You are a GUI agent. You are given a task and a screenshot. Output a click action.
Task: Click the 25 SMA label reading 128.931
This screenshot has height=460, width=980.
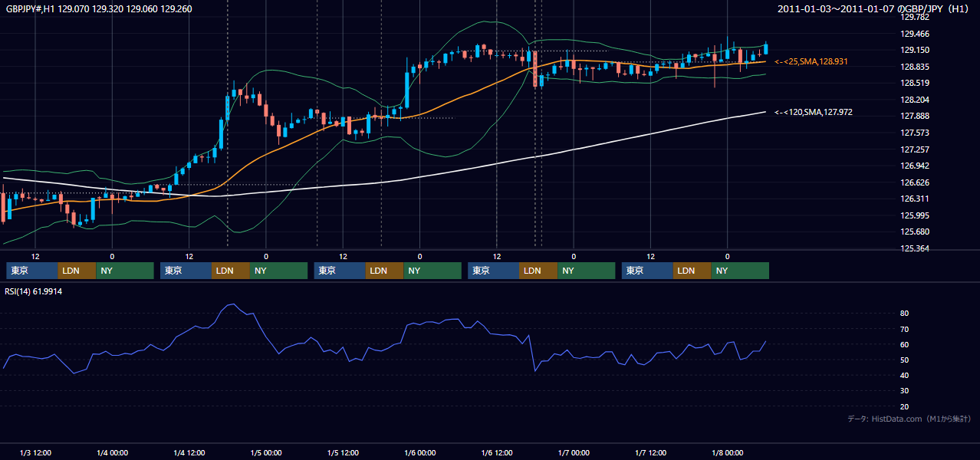[x=811, y=61]
